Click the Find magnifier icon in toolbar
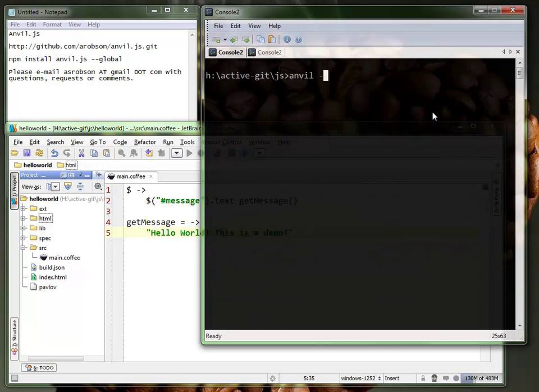 click(121, 153)
